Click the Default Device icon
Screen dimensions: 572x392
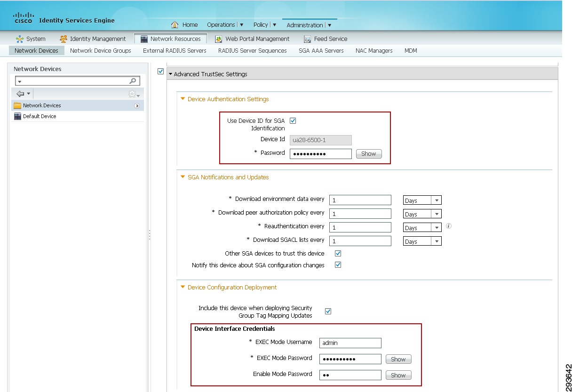17,116
